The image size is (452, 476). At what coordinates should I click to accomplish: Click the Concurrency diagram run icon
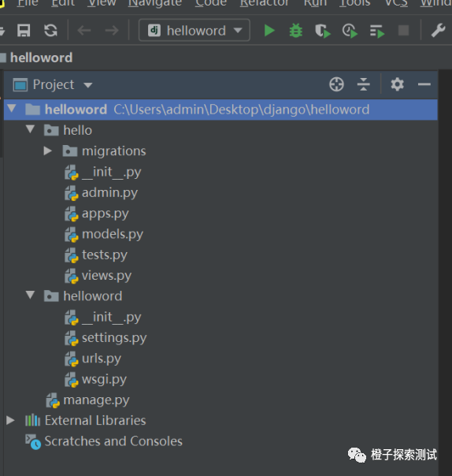(x=377, y=31)
